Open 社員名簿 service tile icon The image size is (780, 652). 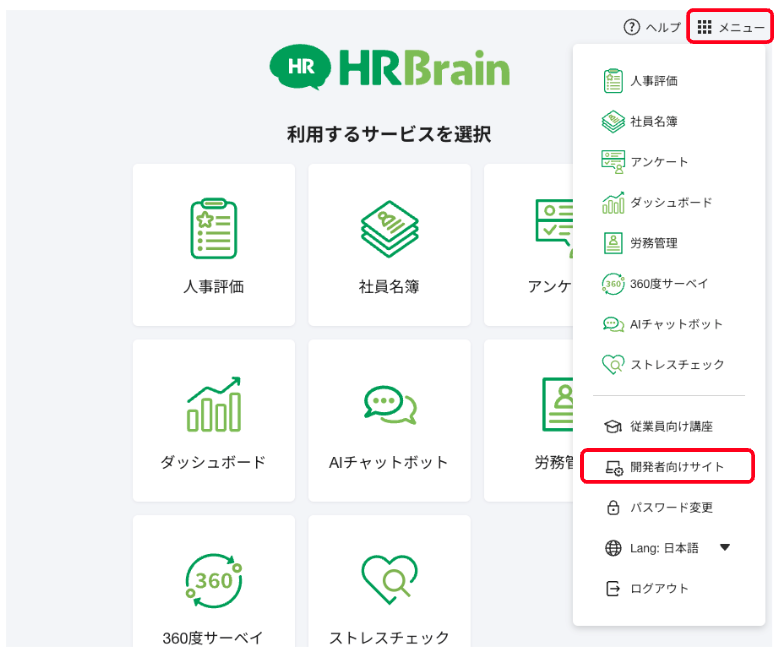coord(389,228)
